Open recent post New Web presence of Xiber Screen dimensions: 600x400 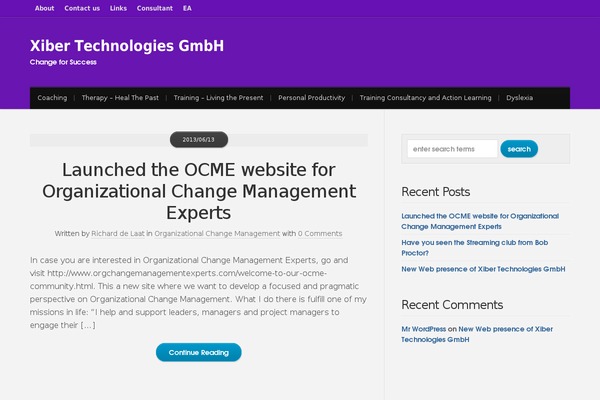[483, 269]
